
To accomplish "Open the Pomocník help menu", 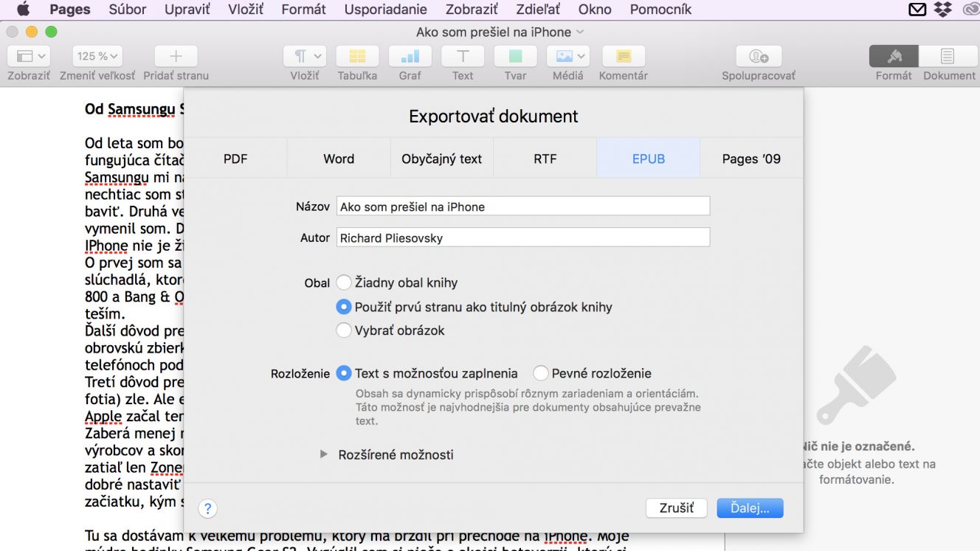I will (660, 10).
